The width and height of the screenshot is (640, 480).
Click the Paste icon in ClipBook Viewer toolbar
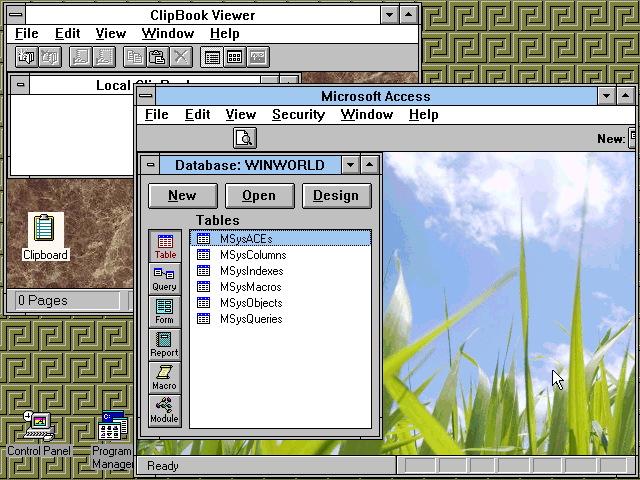pos(158,57)
